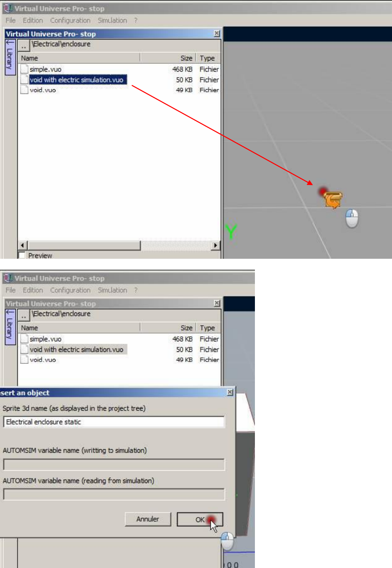This screenshot has width=392, height=568.
Task: Select void.vuo file icon in bottom panel
Action: [24, 360]
